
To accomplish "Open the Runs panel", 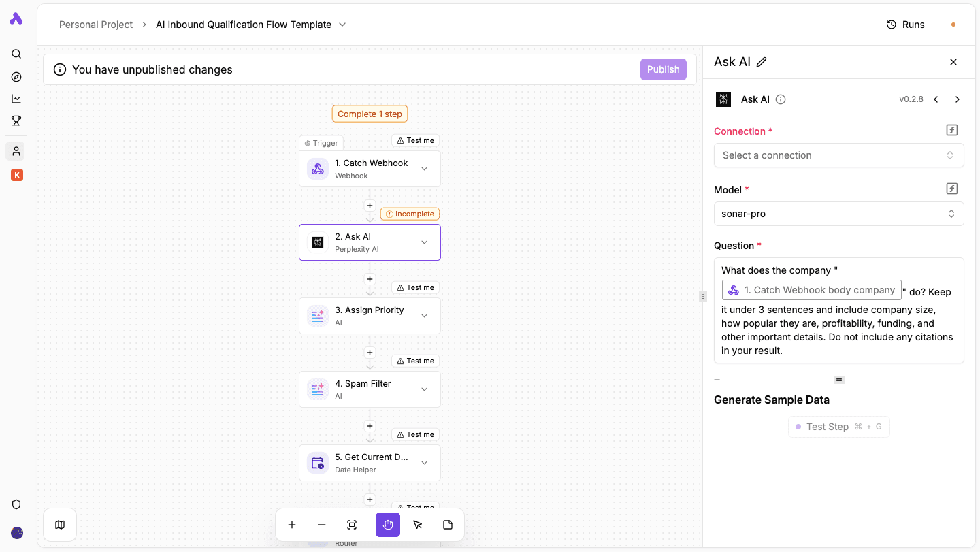I will pyautogui.click(x=905, y=25).
